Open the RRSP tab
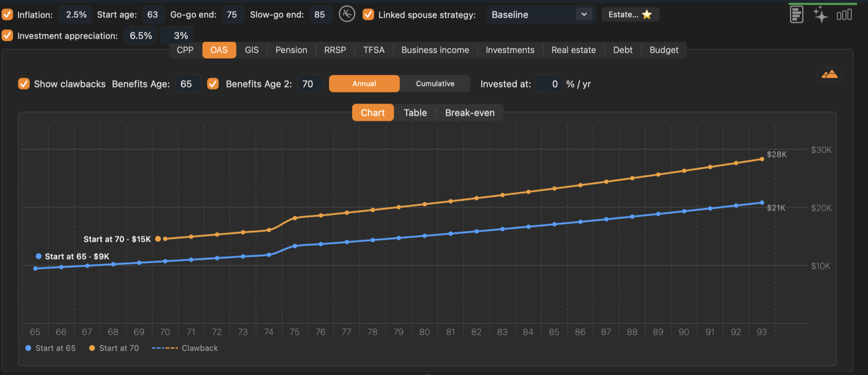 pyautogui.click(x=335, y=50)
